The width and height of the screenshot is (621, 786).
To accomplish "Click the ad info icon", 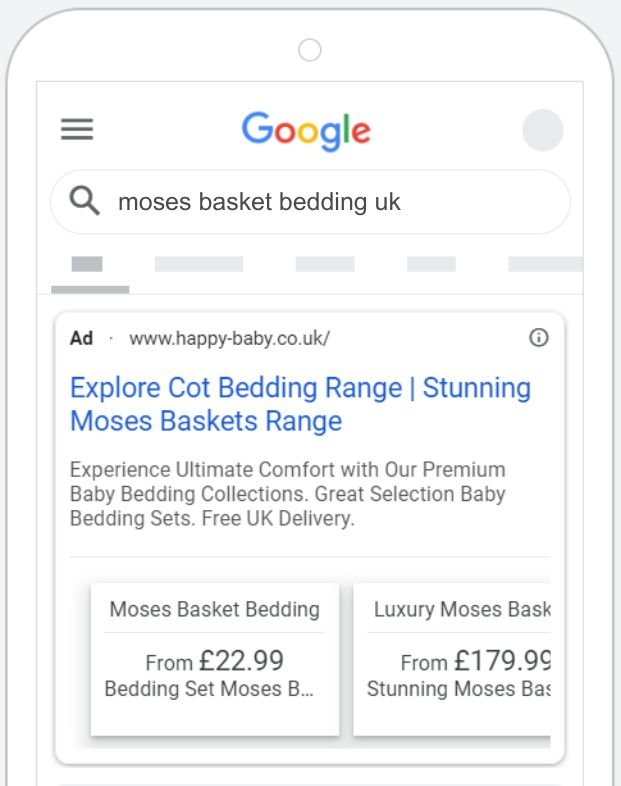I will [538, 338].
